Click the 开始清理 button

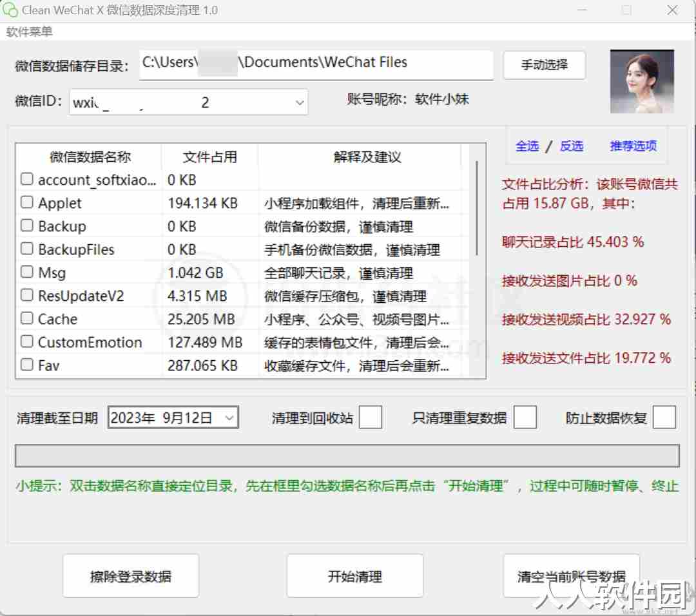(x=354, y=577)
